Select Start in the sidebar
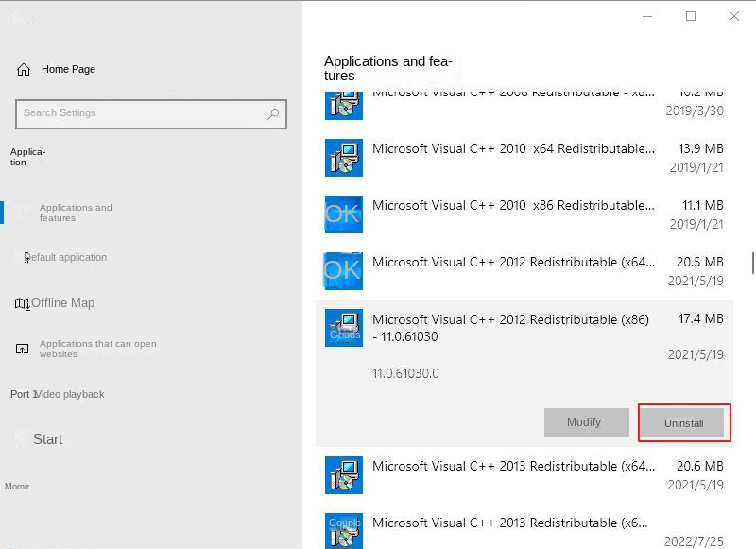756x549 pixels. [47, 438]
